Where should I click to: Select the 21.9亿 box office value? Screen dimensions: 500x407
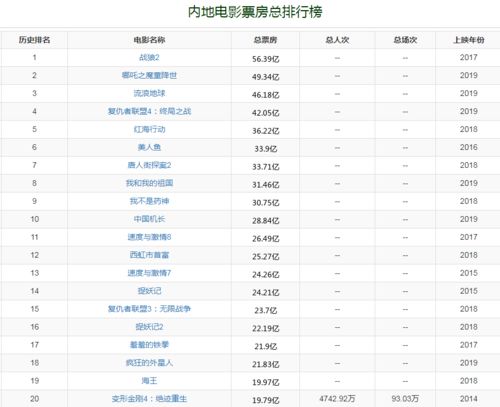pyautogui.click(x=265, y=347)
